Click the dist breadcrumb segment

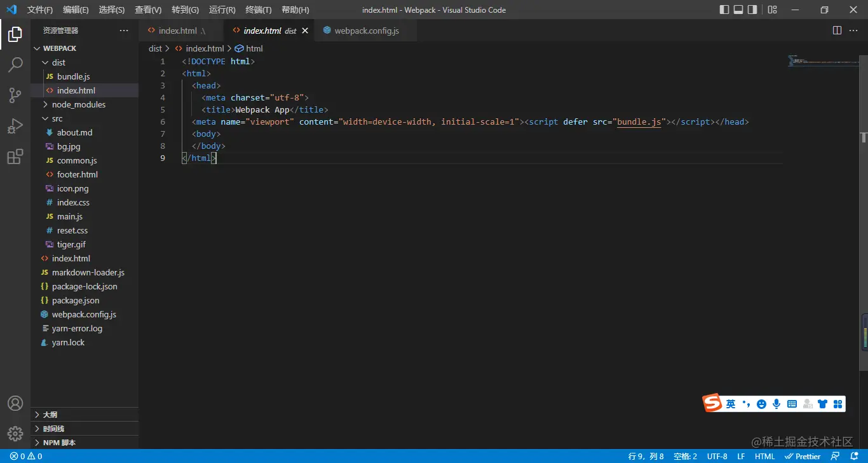click(x=155, y=48)
